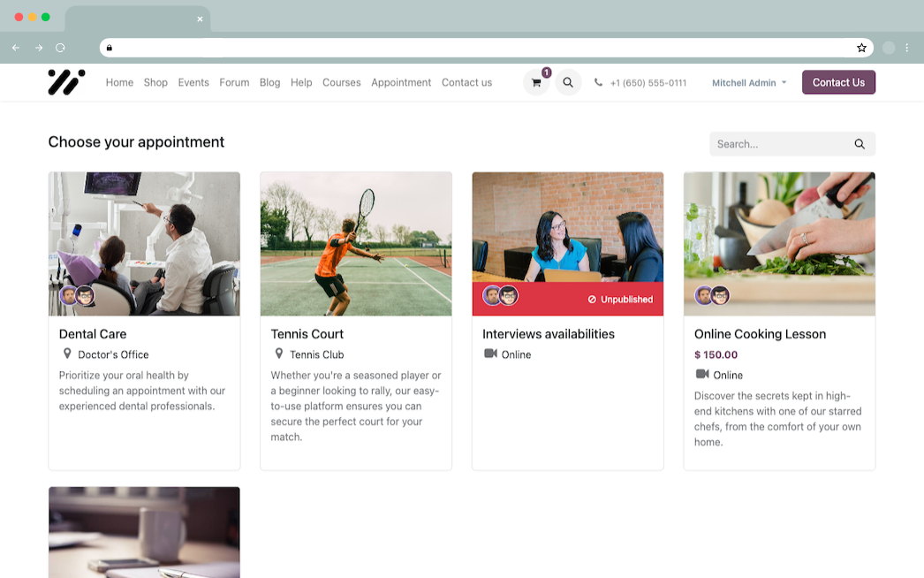Focus the appointment Search input field
Viewport: 924px width, 578px height.
pyautogui.click(x=777, y=144)
